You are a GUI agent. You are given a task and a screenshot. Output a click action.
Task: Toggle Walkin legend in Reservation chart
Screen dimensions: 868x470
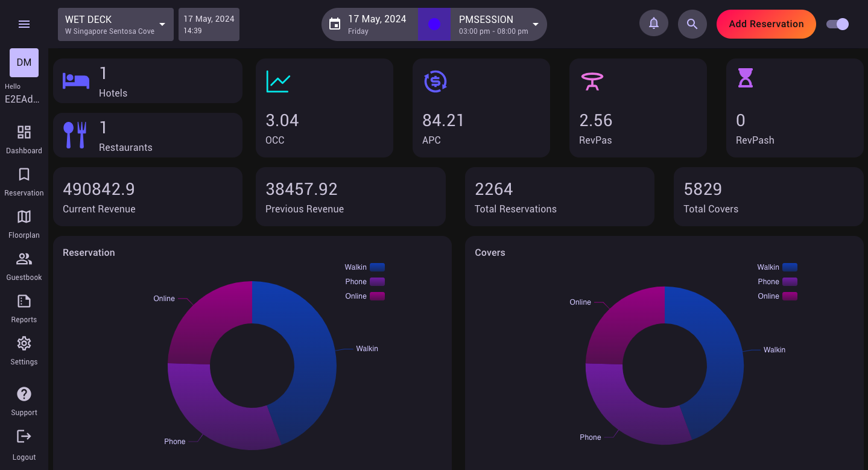click(x=377, y=267)
